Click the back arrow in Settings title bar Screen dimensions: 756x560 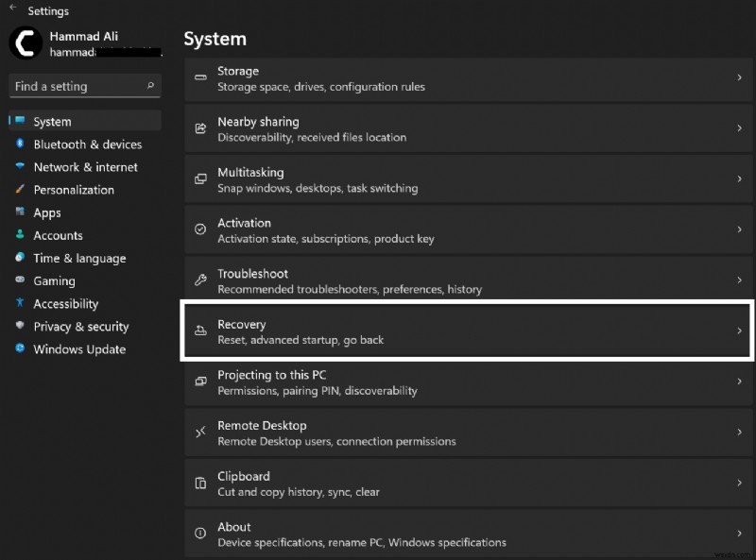click(x=12, y=9)
